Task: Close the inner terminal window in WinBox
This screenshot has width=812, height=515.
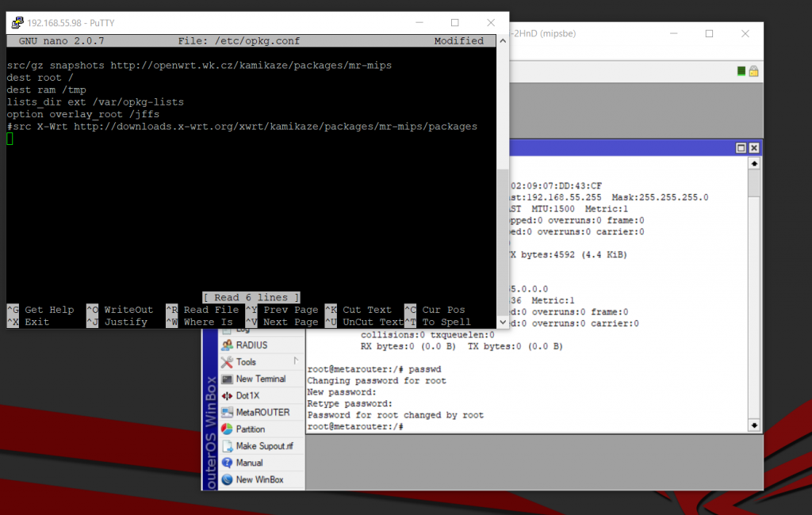Action: [754, 148]
